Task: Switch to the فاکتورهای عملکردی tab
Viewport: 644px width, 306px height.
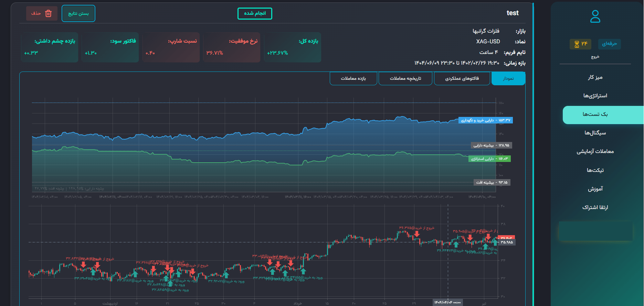Action: coord(462,78)
